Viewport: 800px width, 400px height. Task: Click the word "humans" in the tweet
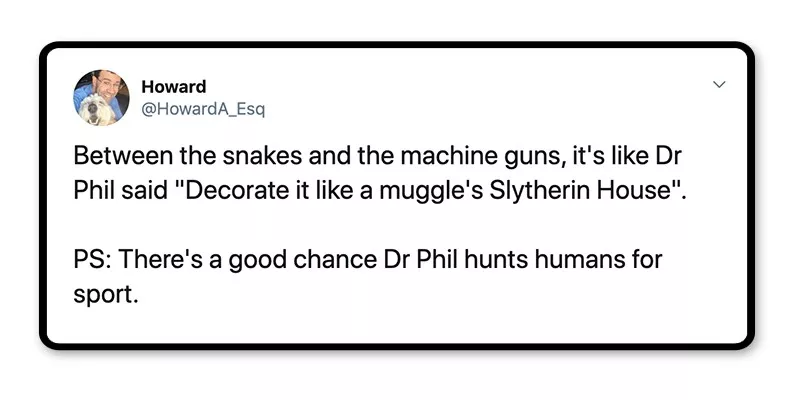click(x=573, y=263)
